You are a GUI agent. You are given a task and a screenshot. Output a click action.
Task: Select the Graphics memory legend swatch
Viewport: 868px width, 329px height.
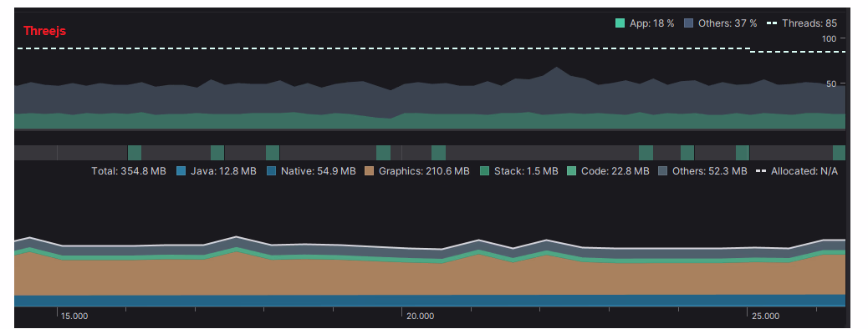tap(370, 171)
